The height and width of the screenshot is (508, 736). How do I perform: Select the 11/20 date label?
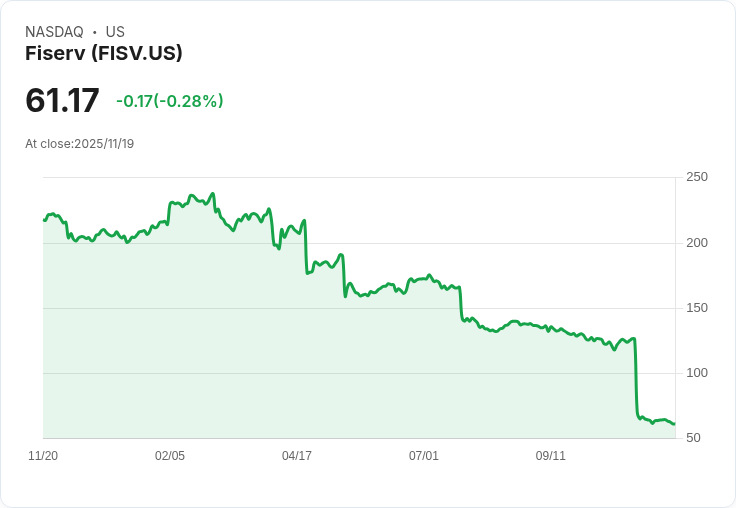click(43, 456)
